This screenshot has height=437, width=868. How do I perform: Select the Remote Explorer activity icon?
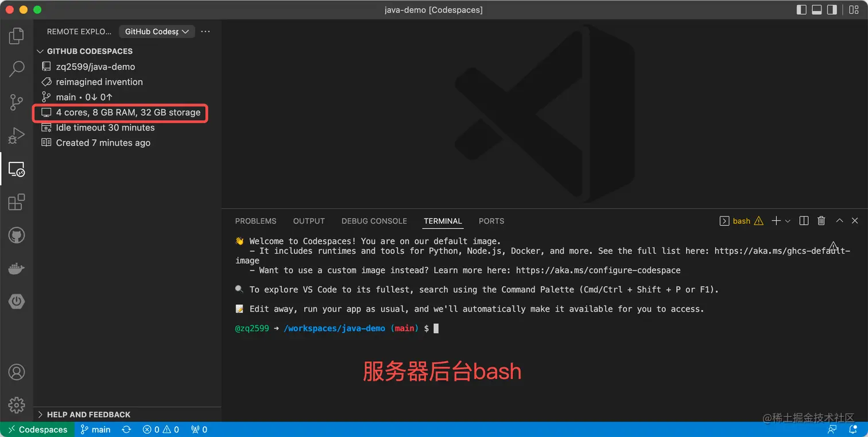tap(17, 169)
